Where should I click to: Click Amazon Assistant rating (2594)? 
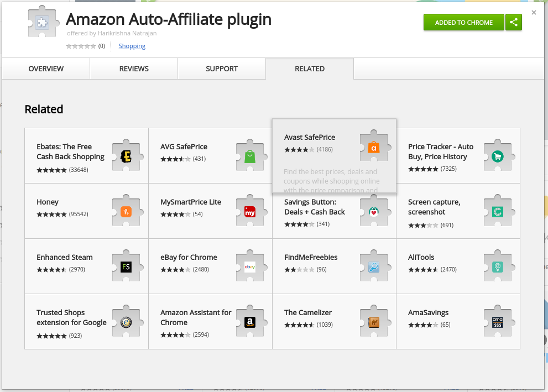click(185, 334)
